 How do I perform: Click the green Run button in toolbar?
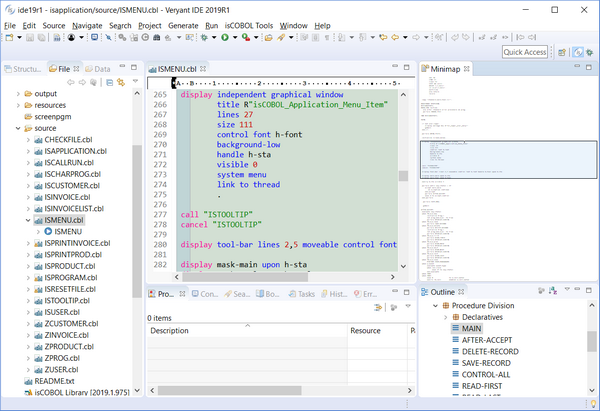pos(223,37)
